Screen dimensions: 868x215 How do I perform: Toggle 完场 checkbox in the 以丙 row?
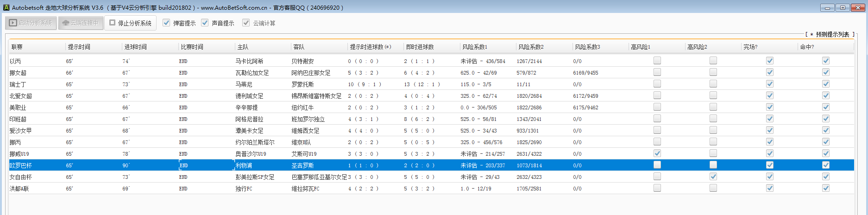click(x=769, y=61)
